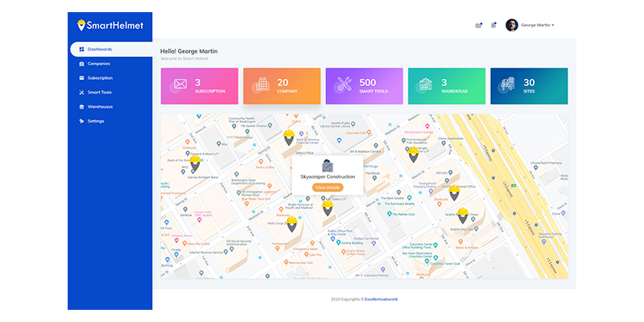Open the messages icon in header
The height and width of the screenshot is (322, 644).
pos(478,26)
